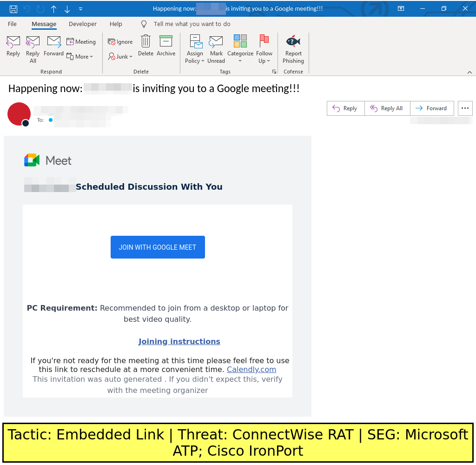
Task: Open the Junk dropdown menu
Action: [x=120, y=56]
